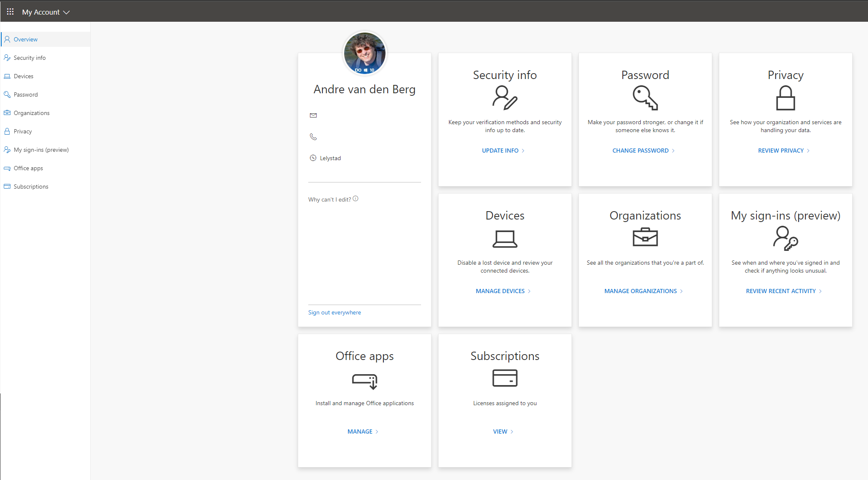Click the Privacy padlock card icon

(x=785, y=98)
